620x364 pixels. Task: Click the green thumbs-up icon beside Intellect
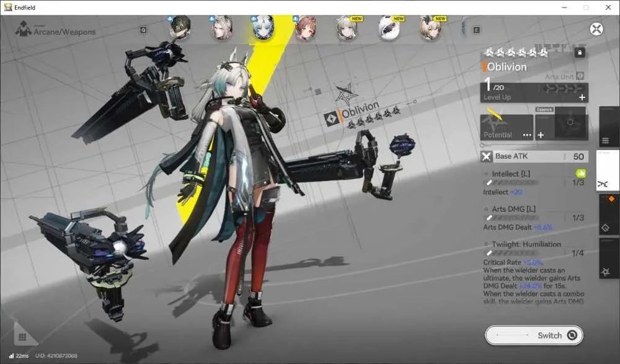pyautogui.click(x=580, y=173)
